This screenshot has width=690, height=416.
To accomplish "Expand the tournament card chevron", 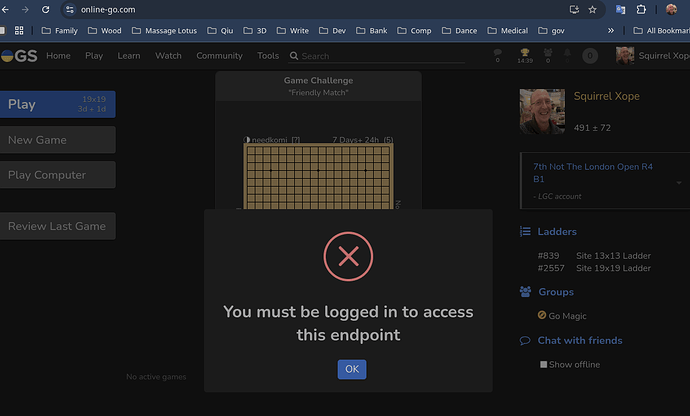I will tap(679, 182).
